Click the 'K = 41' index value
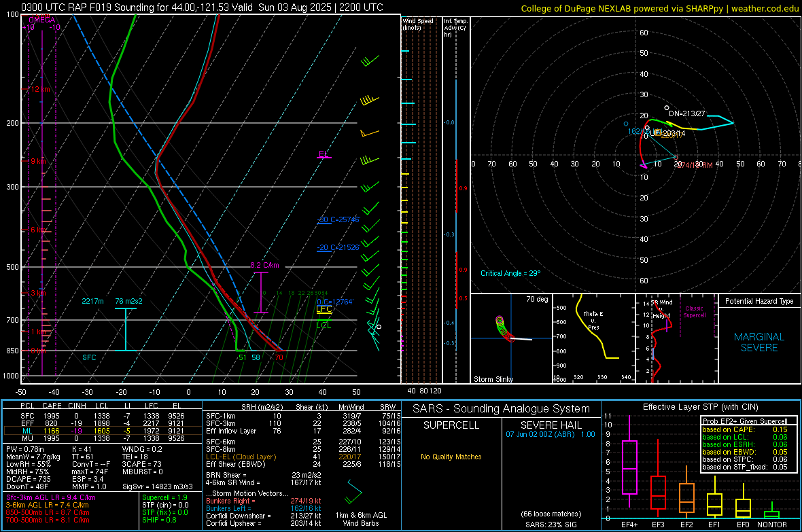The image size is (802, 532). [x=82, y=449]
